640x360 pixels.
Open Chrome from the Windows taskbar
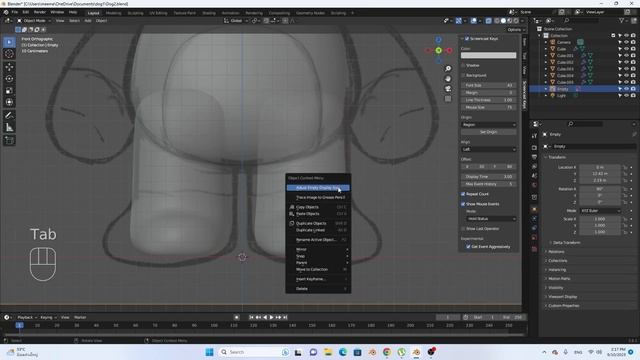pyautogui.click(x=387, y=352)
